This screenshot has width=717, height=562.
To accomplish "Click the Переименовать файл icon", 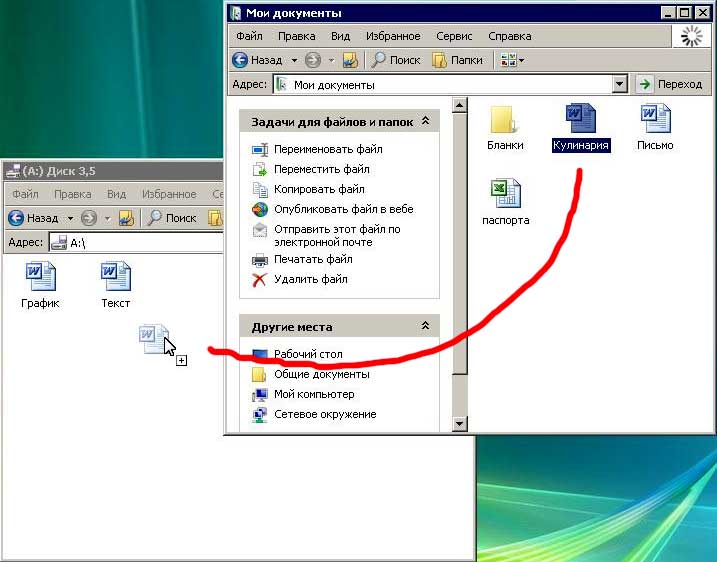I will point(260,150).
